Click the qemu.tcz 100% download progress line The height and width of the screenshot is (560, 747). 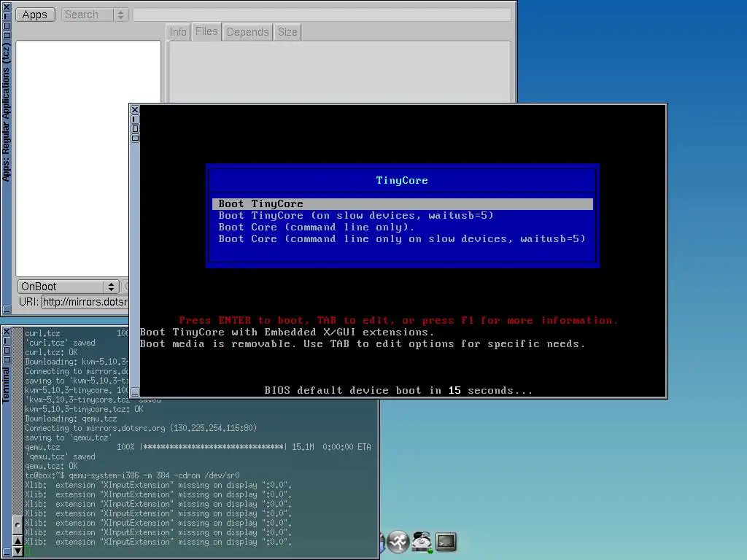coord(198,447)
